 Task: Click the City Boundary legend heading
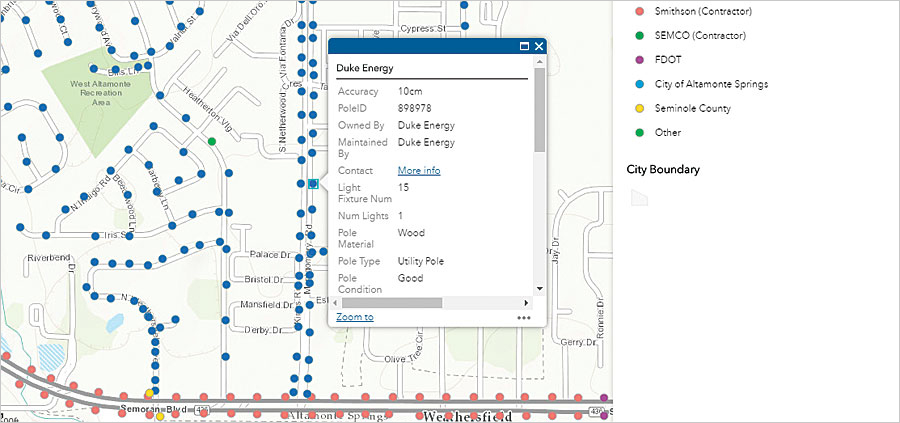point(663,170)
